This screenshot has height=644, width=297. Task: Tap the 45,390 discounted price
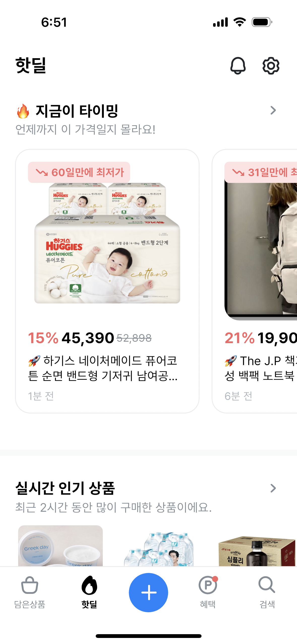(88, 338)
